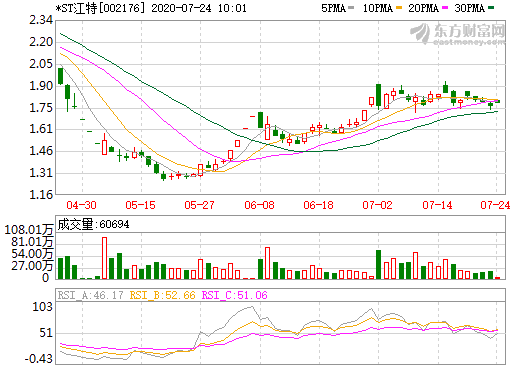Click the magenta 20PMA legend color dash
The image size is (520, 365).
click(445, 8)
